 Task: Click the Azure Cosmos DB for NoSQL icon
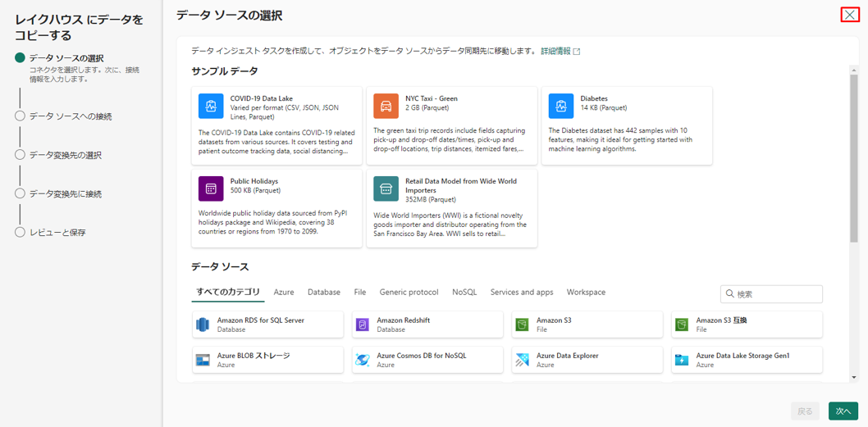click(x=363, y=360)
